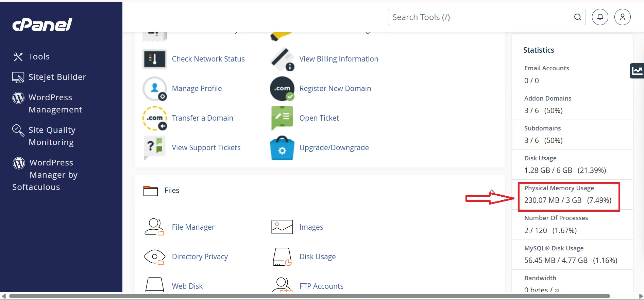The width and height of the screenshot is (644, 300).
Task: Select Sitejet Builder in sidebar
Action: [x=57, y=77]
